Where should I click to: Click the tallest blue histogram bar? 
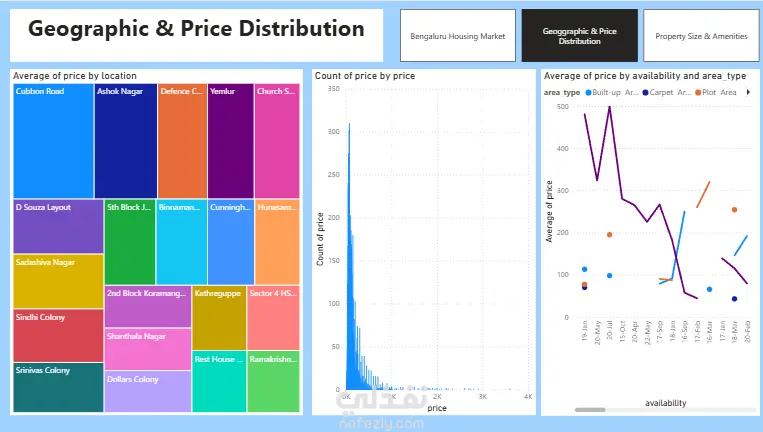tap(349, 256)
